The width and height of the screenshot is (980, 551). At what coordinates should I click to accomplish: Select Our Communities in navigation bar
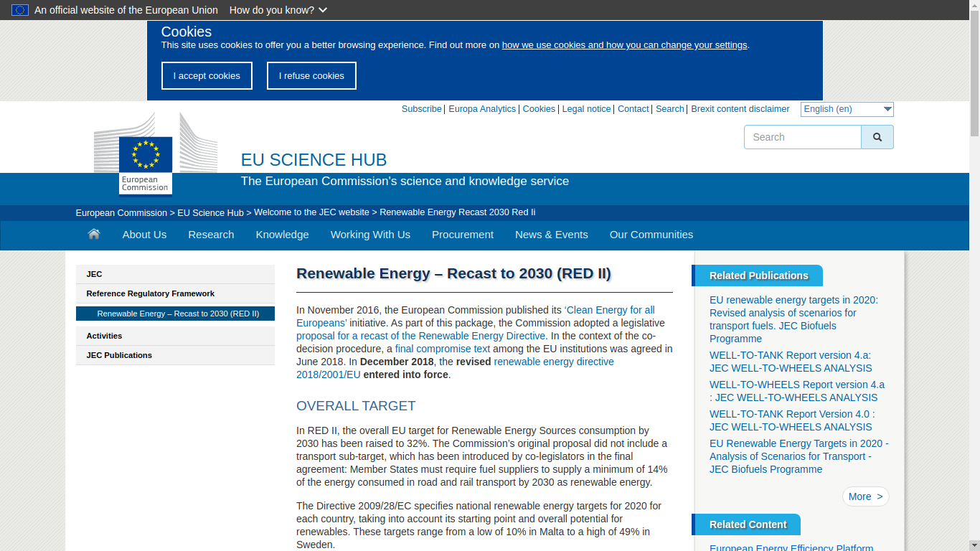click(651, 235)
